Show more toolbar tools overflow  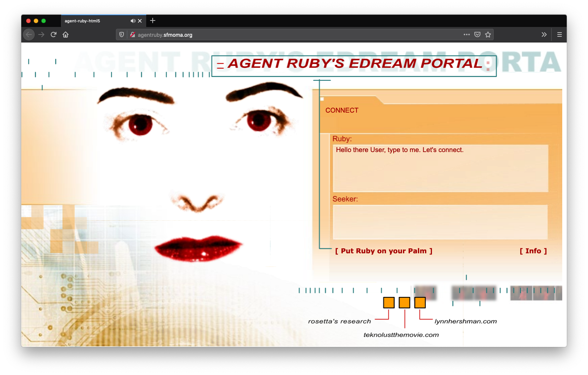(544, 35)
